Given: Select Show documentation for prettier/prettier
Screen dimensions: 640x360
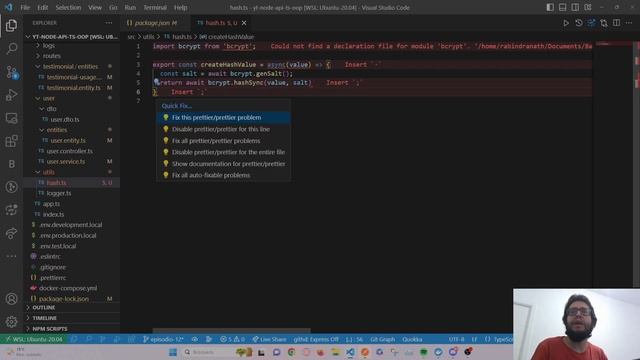Looking at the screenshot, I should point(224,164).
